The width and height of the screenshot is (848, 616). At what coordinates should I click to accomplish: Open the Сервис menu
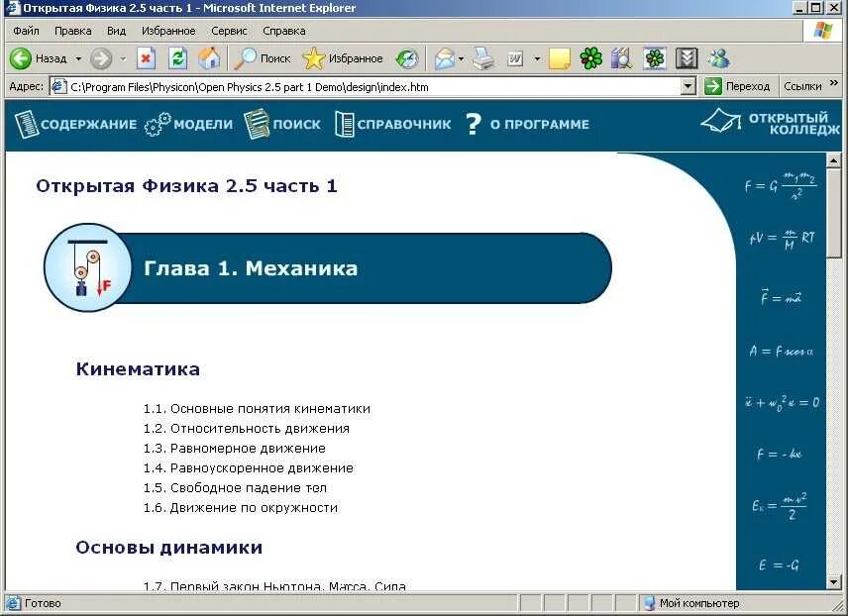click(229, 30)
